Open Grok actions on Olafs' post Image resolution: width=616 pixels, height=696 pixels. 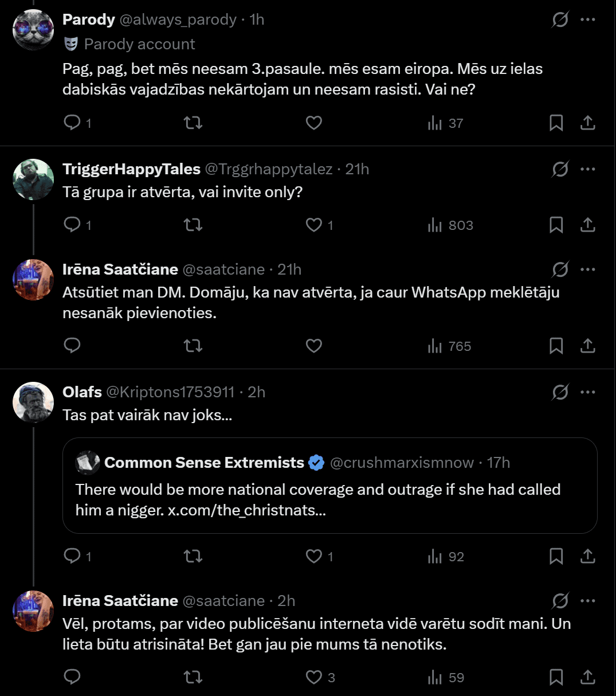click(x=560, y=392)
